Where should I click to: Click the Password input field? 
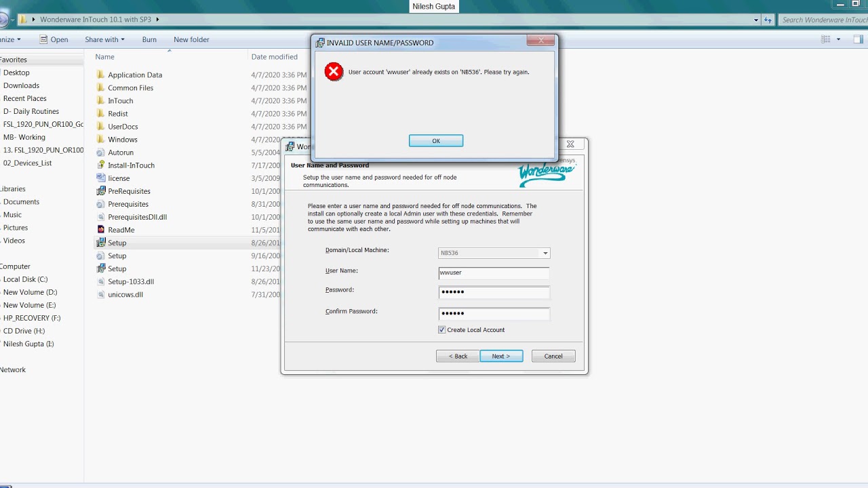point(494,292)
